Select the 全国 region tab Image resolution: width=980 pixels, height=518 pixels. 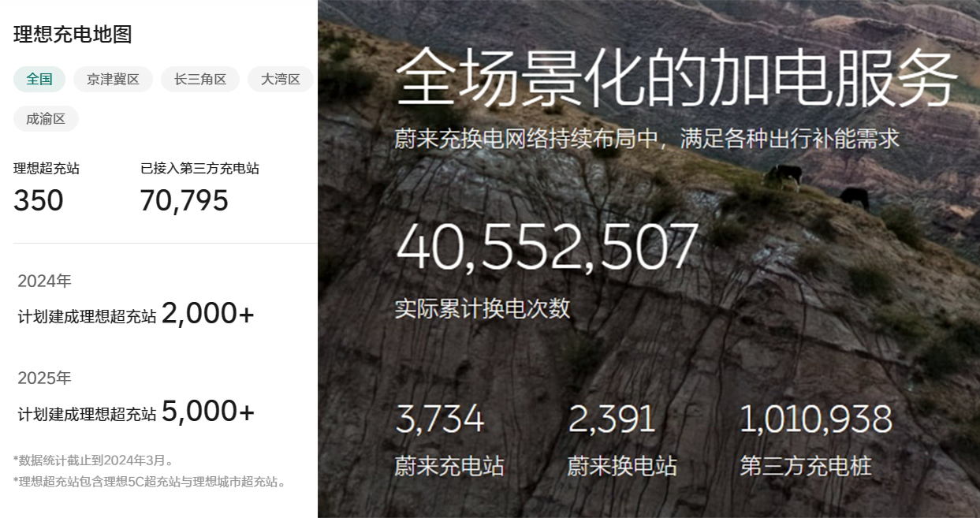point(39,79)
